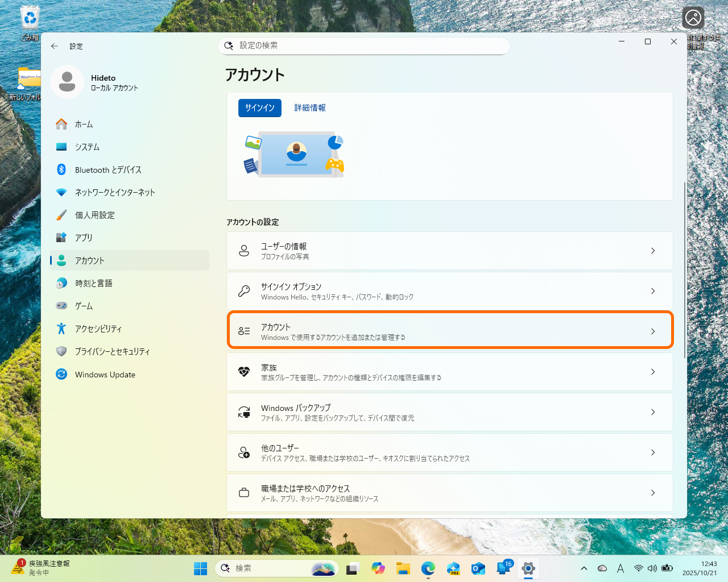Click the settings search field 設定の検索
728x582 pixels.
(364, 45)
